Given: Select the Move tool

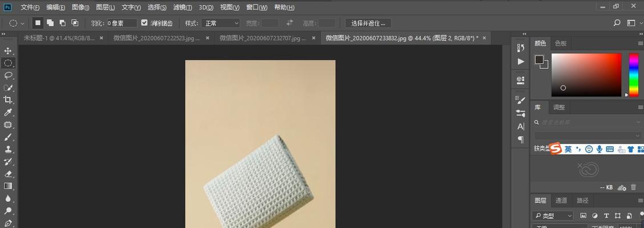Looking at the screenshot, I should point(8,51).
